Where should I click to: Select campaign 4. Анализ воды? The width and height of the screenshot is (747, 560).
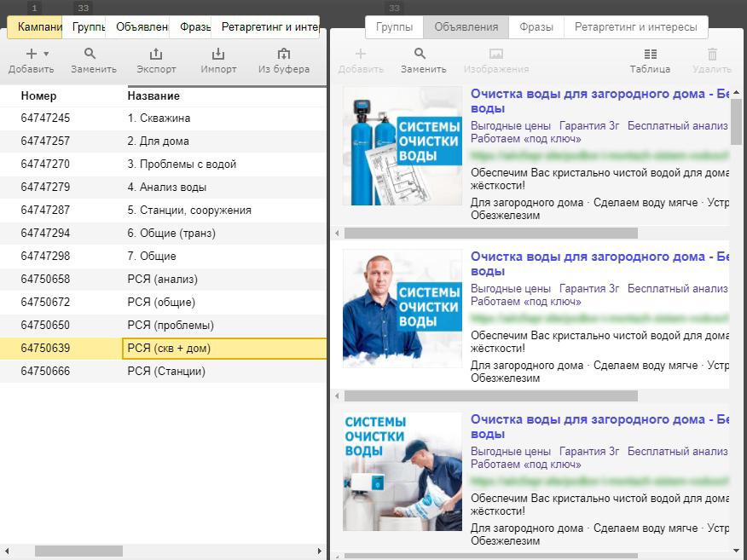click(163, 188)
